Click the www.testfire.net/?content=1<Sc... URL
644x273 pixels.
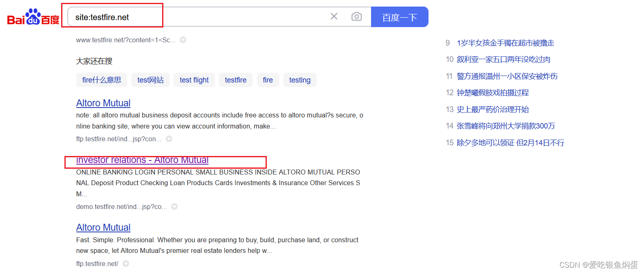pyautogui.click(x=126, y=40)
